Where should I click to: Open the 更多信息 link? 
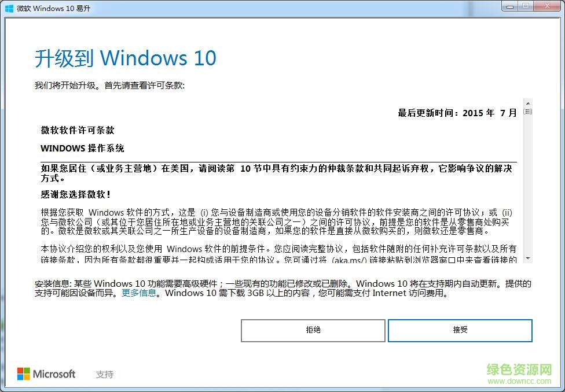click(139, 294)
